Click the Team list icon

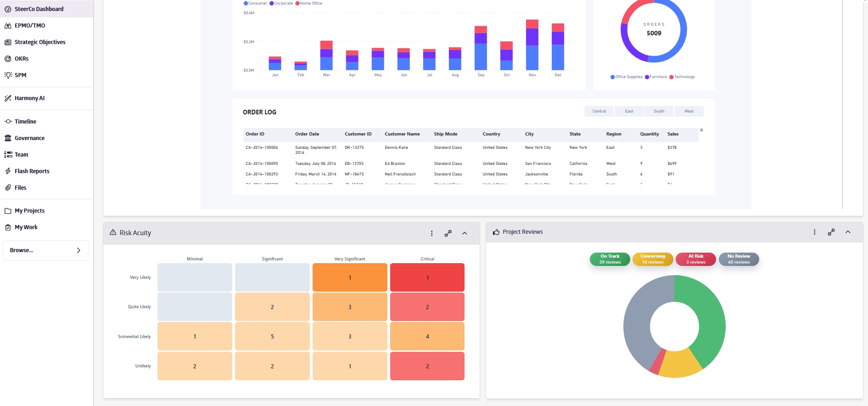8,155
